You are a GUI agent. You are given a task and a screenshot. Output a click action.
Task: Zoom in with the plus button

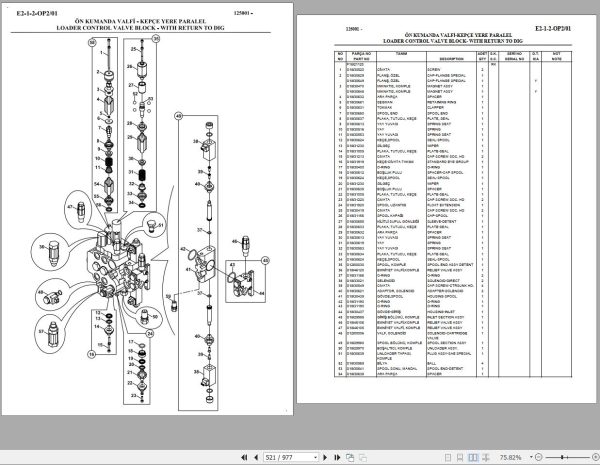(x=595, y=457)
